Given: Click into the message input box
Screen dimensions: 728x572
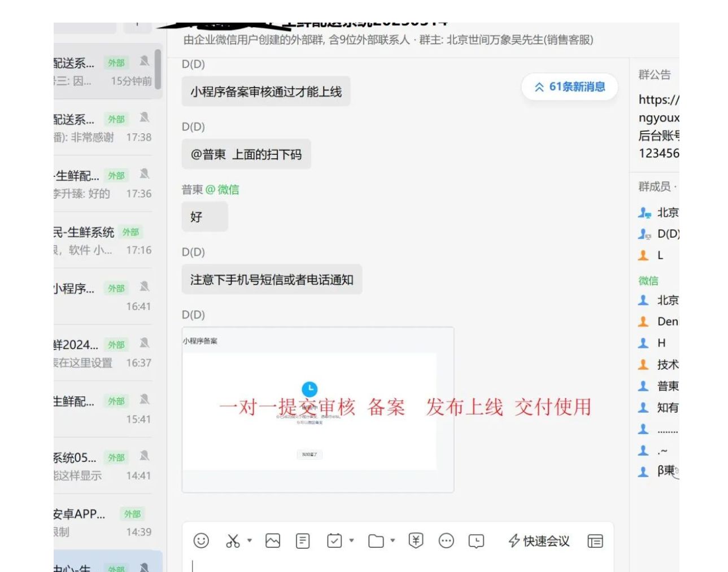Looking at the screenshot, I should pos(398,565).
